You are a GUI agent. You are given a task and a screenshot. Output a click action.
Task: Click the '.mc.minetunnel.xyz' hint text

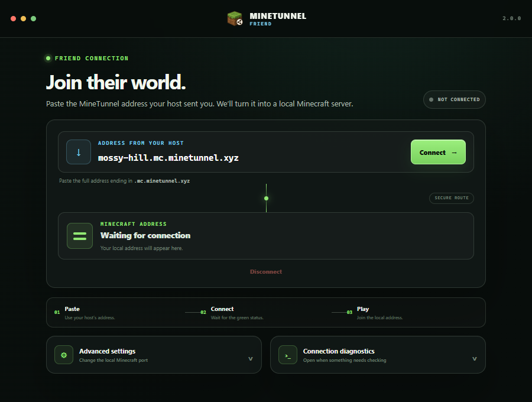point(162,181)
